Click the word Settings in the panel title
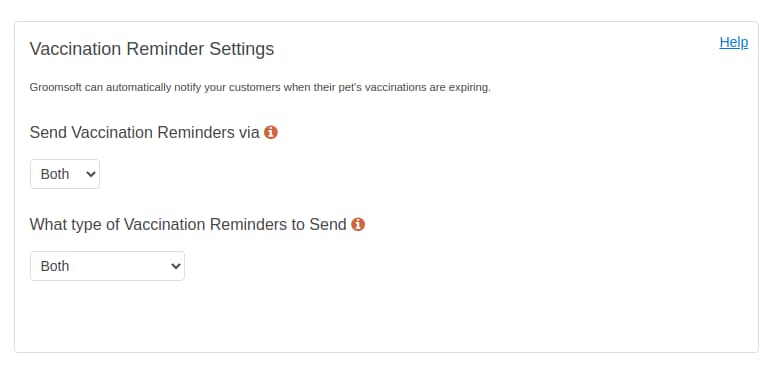Viewport: 775px width, 368px height. (242, 49)
